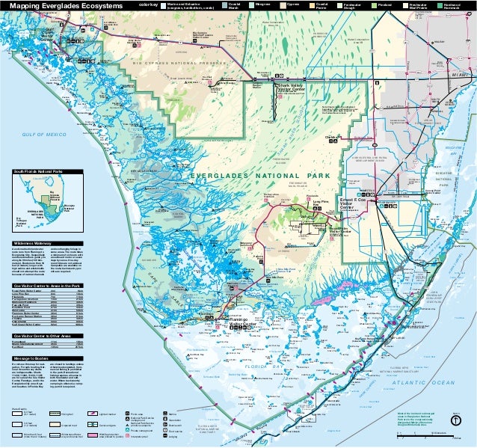
Task: Click the kilometers and miles scale bar
Action: (x=428, y=436)
